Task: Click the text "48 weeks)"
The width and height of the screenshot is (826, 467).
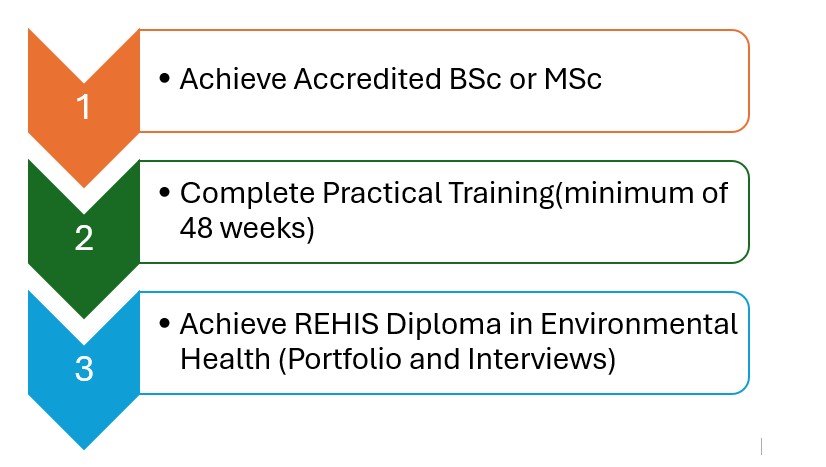Action: 247,228
